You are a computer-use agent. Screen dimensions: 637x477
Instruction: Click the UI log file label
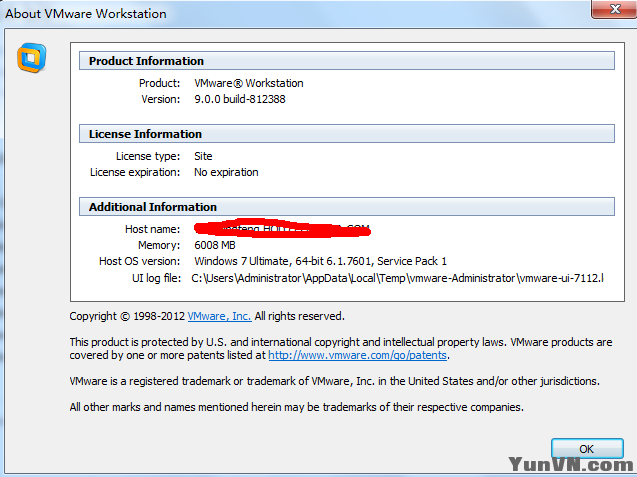click(x=156, y=278)
